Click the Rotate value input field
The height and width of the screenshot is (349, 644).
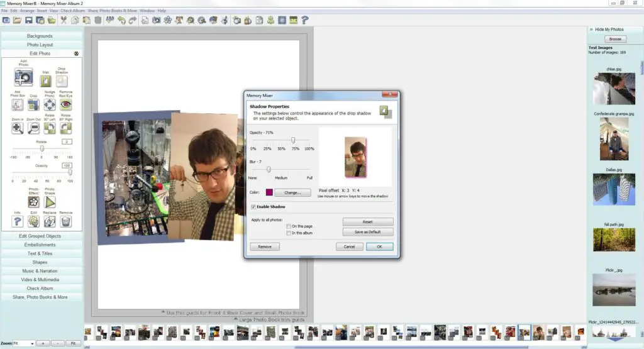tap(67, 141)
